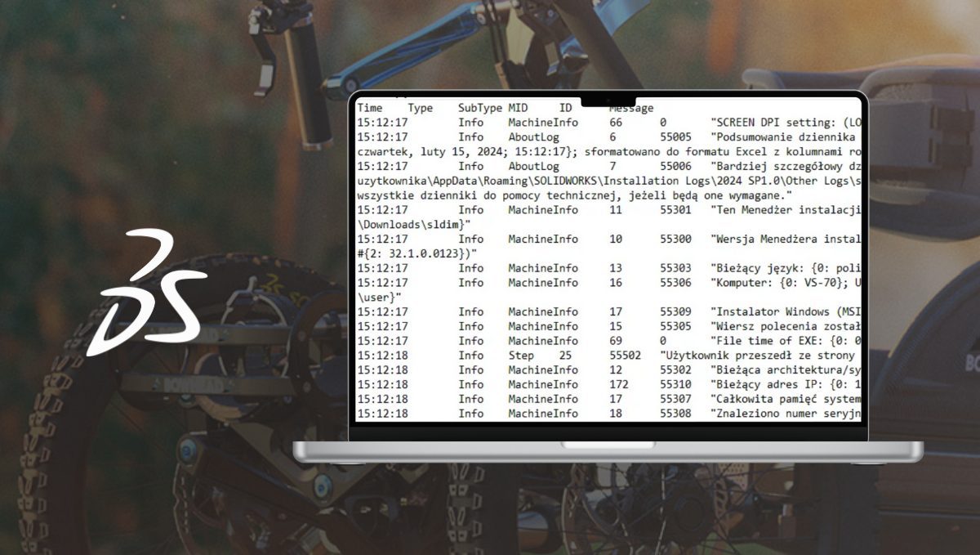Image resolution: width=980 pixels, height=555 pixels.
Task: Select the "Type" column header
Action: point(421,108)
